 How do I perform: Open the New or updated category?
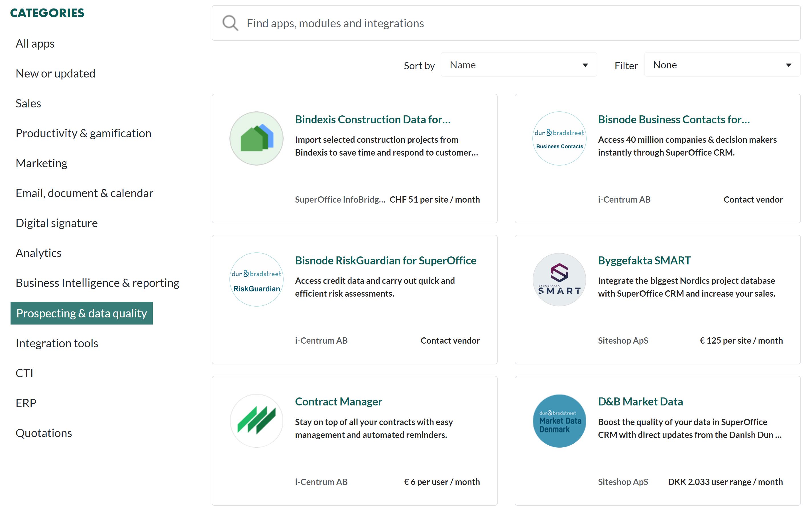pos(56,73)
